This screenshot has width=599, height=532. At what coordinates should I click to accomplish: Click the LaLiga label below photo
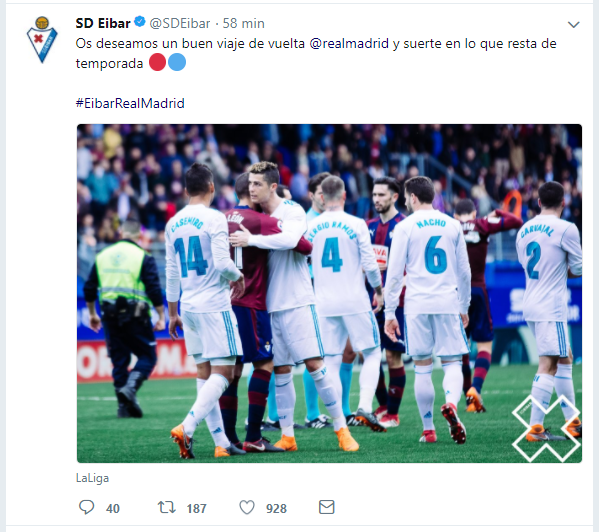[92, 478]
